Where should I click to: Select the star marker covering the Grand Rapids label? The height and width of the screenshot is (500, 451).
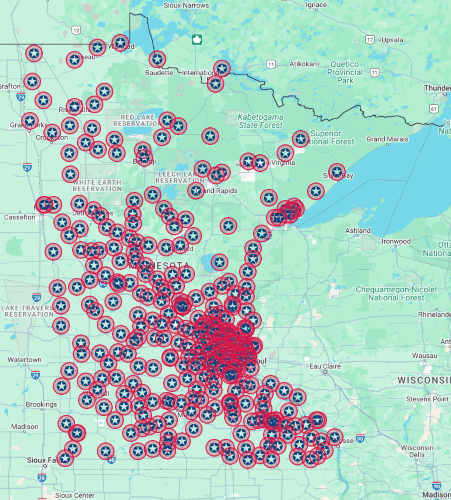tap(196, 191)
